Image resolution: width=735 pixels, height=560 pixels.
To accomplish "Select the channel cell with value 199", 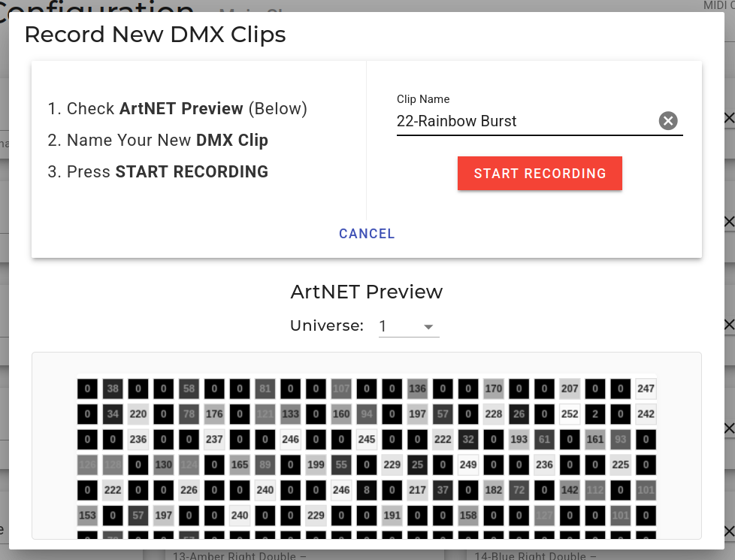I will pyautogui.click(x=316, y=465).
